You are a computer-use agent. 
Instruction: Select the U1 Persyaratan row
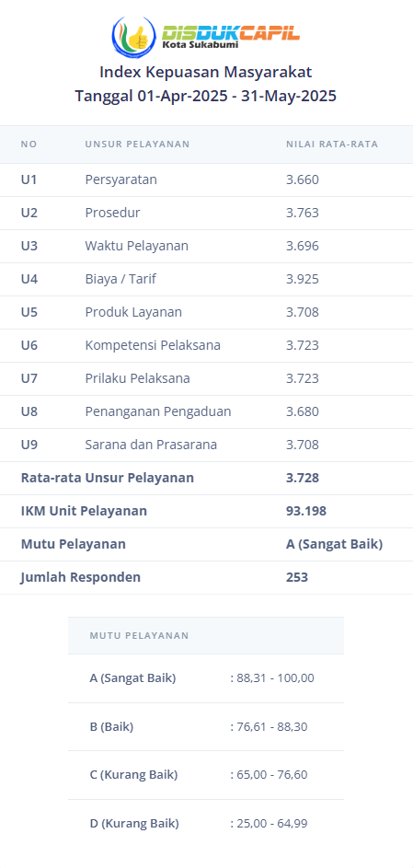coord(206,179)
